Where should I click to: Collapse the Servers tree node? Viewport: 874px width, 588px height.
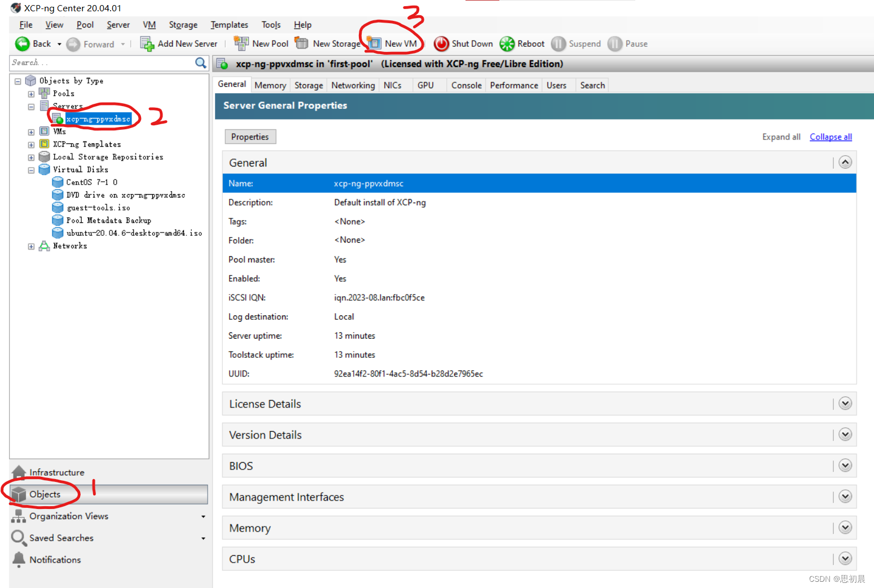tap(31, 107)
